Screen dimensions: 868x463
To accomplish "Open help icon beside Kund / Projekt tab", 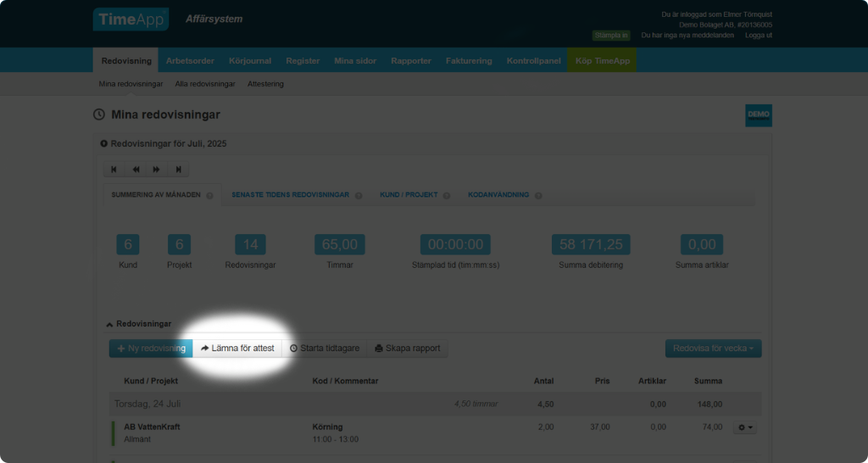I will pos(447,196).
